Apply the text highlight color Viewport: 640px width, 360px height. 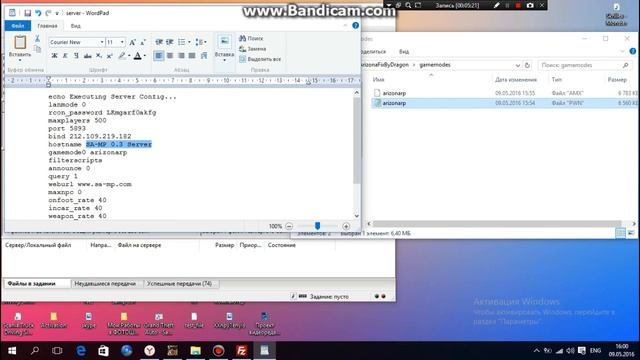122,56
